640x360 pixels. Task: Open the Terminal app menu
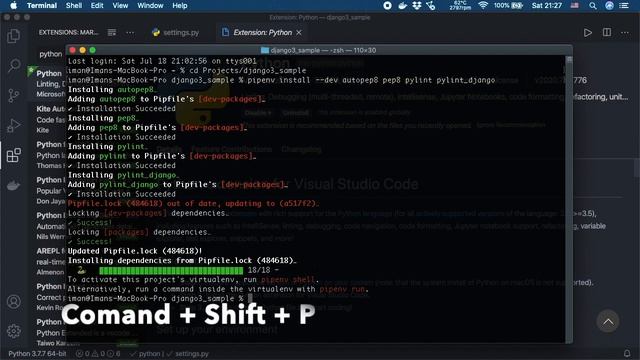(42, 5)
